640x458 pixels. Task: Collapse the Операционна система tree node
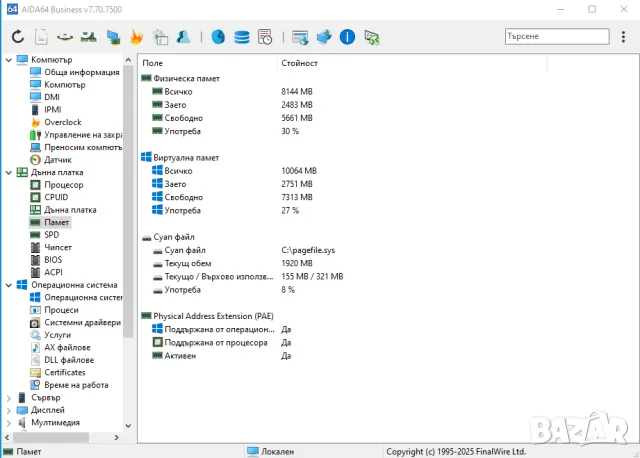click(x=9, y=285)
